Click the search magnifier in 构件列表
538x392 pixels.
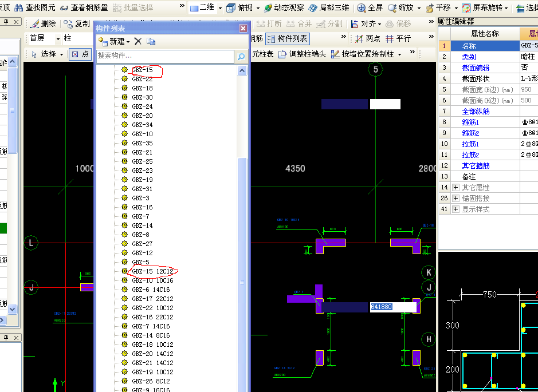(241, 57)
